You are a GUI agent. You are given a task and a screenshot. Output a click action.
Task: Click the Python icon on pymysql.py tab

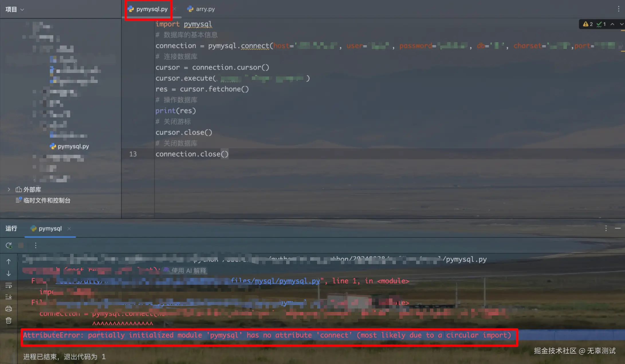click(131, 9)
